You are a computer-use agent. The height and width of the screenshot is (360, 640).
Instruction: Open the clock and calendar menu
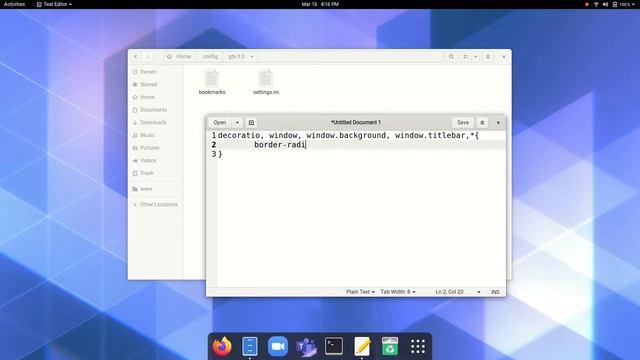coord(320,4)
